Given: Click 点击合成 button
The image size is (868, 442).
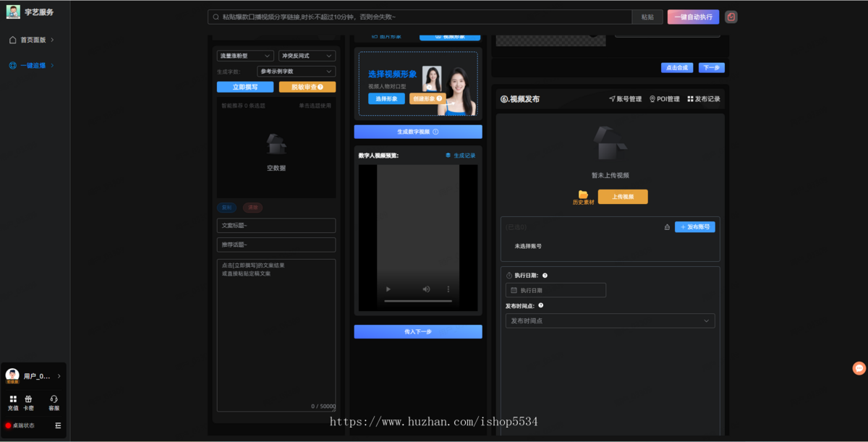Looking at the screenshot, I should click(x=677, y=68).
